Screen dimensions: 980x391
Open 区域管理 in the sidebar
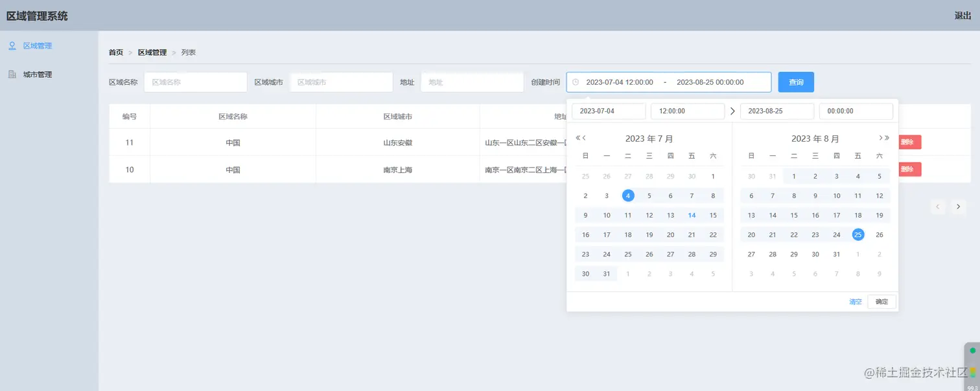38,46
